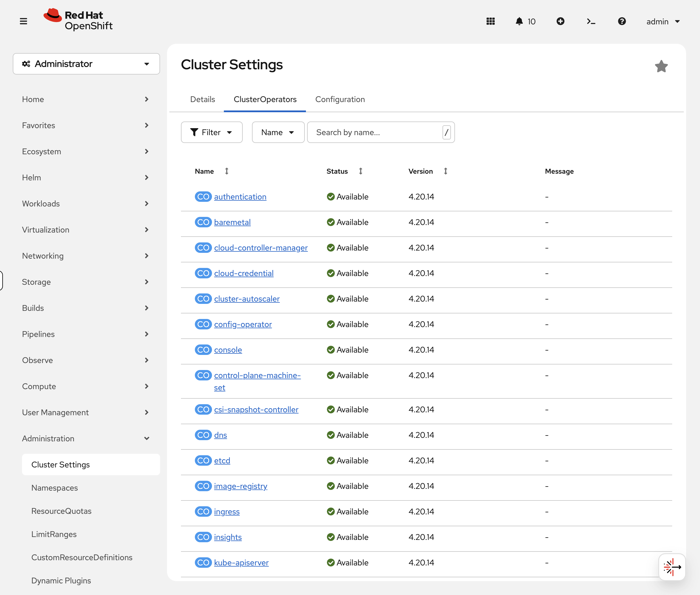Open the image-registry operator link

click(x=240, y=486)
